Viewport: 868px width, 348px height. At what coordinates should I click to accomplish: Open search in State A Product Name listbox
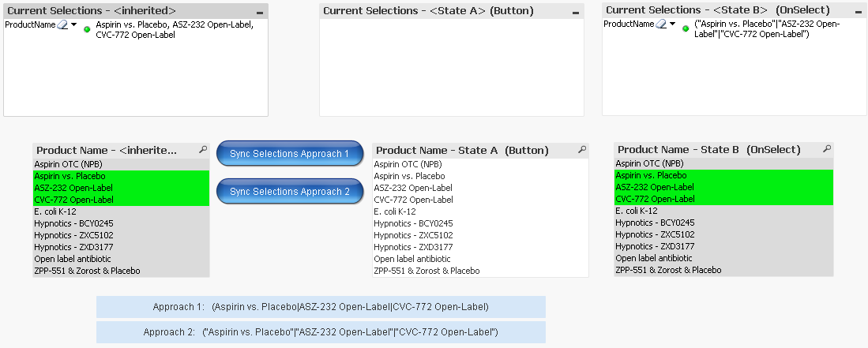point(582,149)
